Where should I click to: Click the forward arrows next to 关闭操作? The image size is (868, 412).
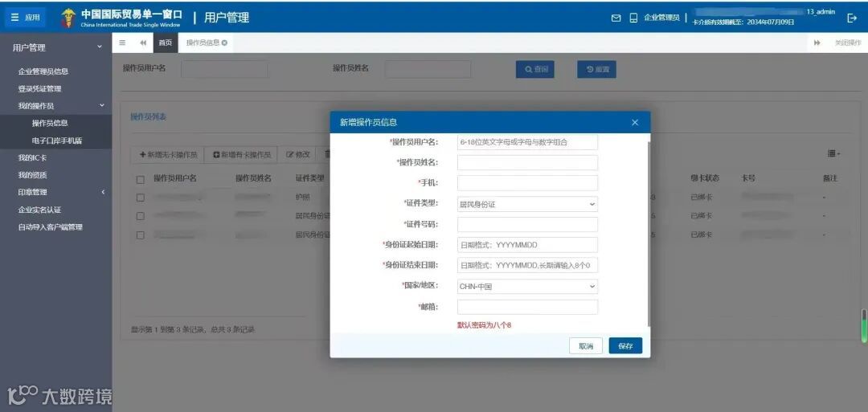pos(817,43)
